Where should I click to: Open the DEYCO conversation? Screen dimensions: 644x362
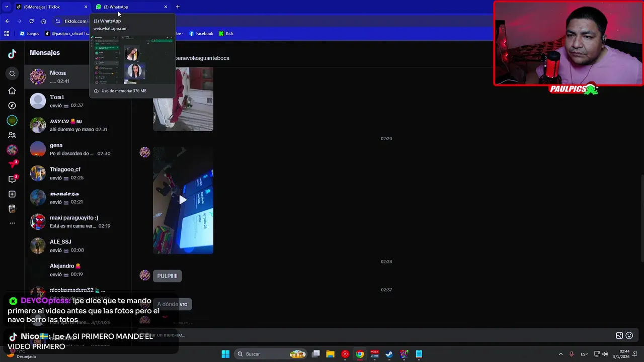point(78,125)
